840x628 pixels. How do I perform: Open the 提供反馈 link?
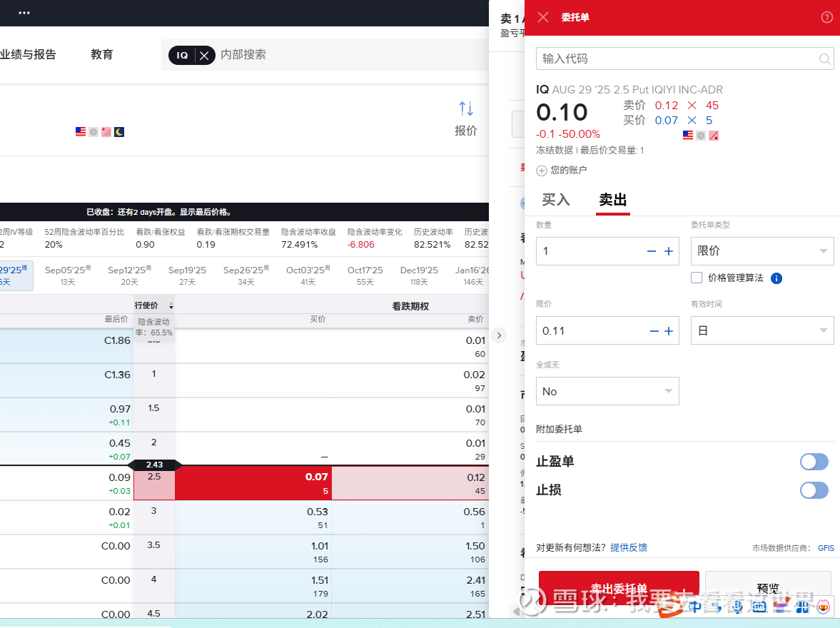coord(628,547)
